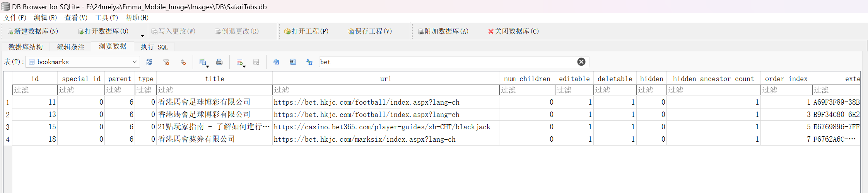The image size is (868, 193).
Task: Select row header number 1
Action: point(8,102)
